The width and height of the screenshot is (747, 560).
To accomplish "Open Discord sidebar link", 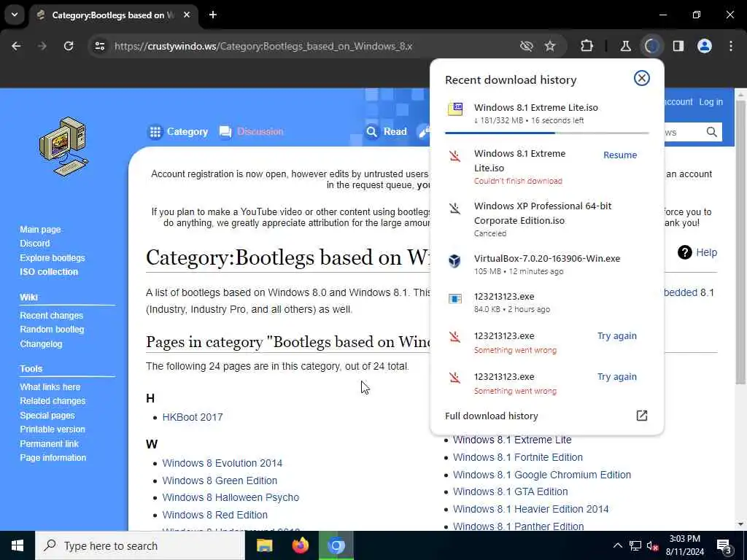I will (35, 244).
